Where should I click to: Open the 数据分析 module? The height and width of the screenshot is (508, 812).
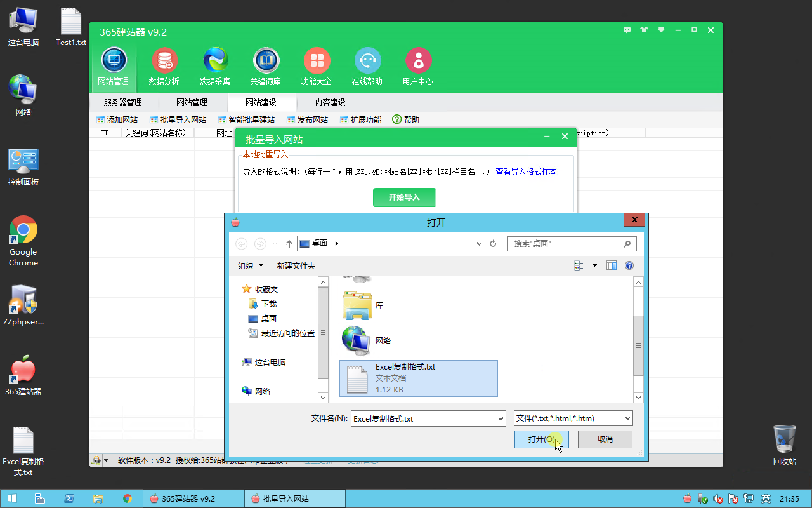click(164, 67)
